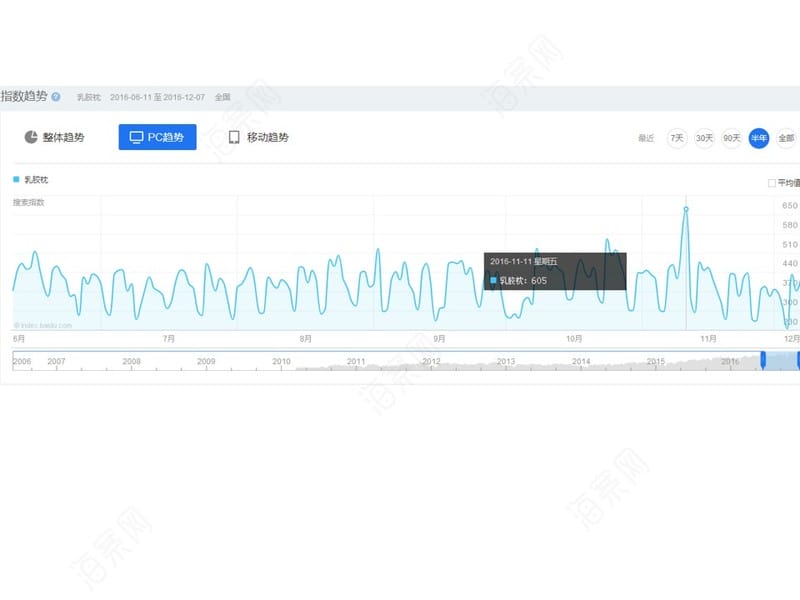Image resolution: width=800 pixels, height=600 pixels.
Task: Select the 整体趋势 tab
Action: [54, 137]
